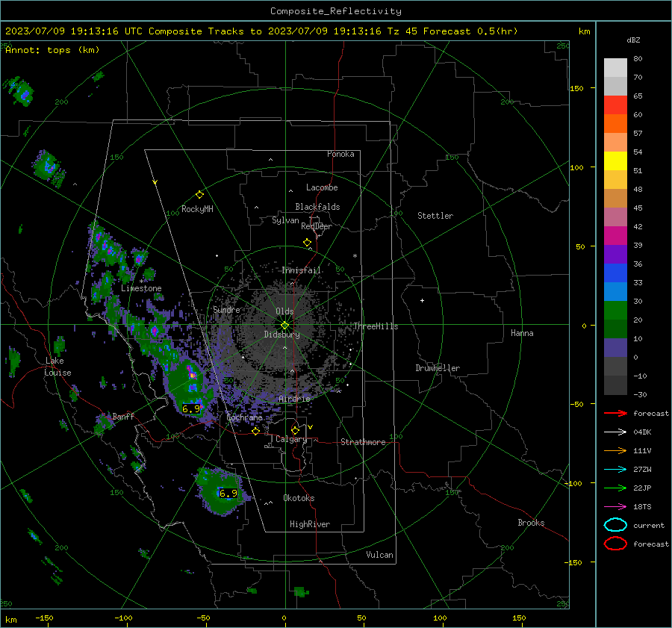Click the 'Forecast 0.5(hr)' text in header
This screenshot has width=672, height=628.
(470, 31)
